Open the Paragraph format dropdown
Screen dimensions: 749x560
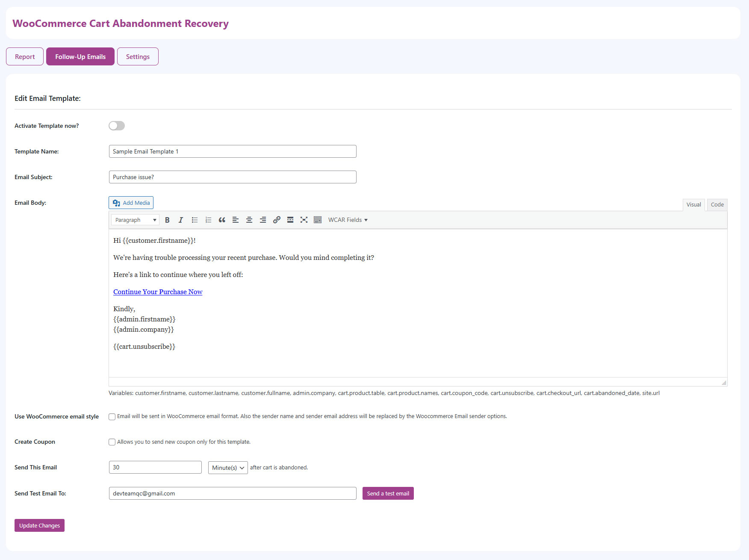point(135,220)
